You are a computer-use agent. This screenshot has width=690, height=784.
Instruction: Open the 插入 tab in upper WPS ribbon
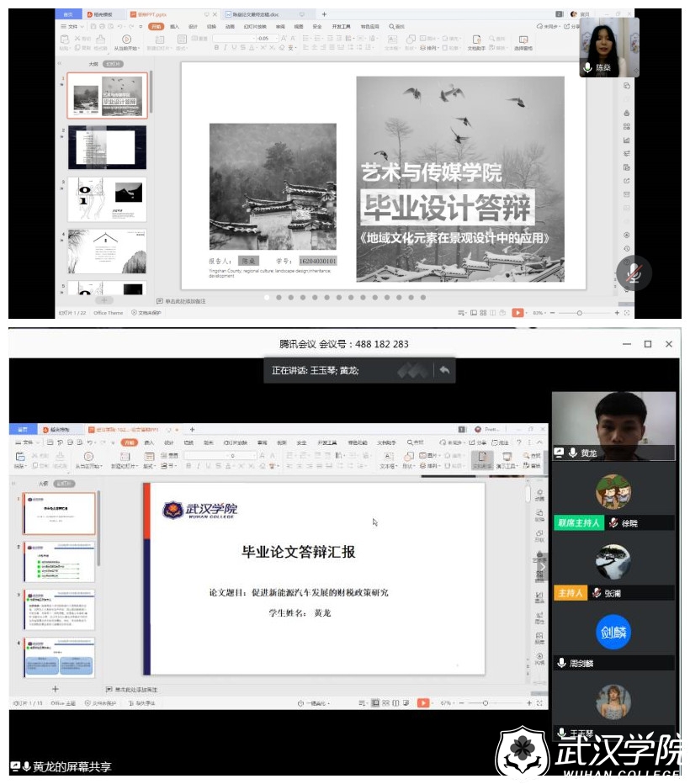175,26
